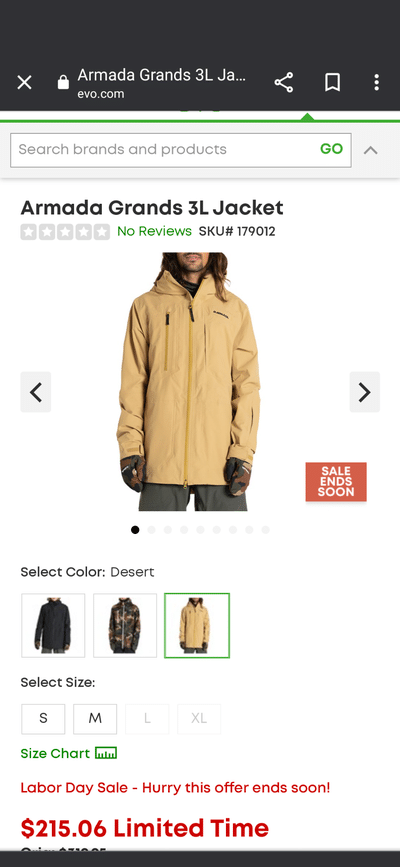400x867 pixels.
Task: Select the black jacket color swatch
Action: 53,625
